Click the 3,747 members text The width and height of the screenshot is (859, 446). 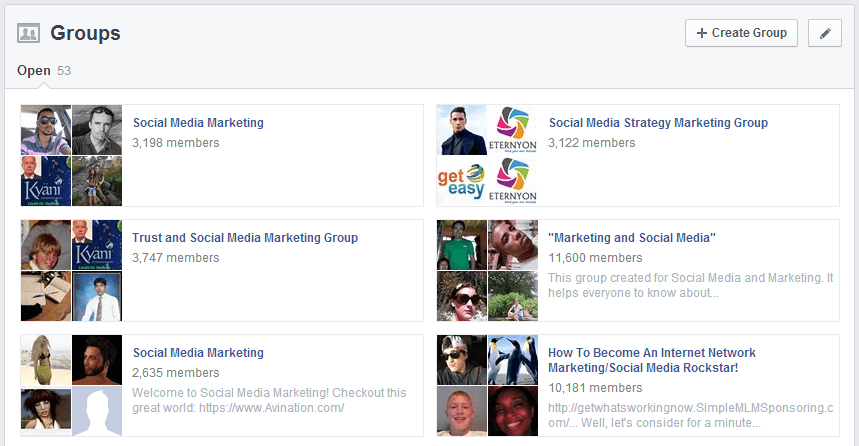[x=175, y=258]
